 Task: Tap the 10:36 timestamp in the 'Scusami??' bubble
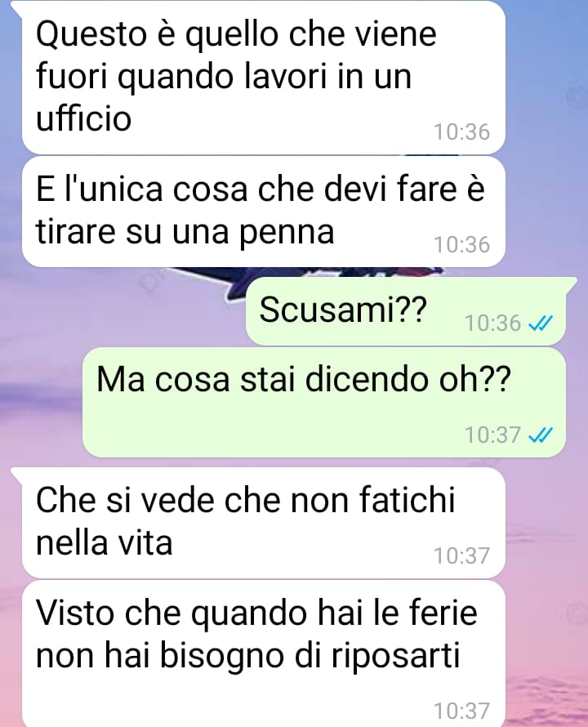click(x=492, y=323)
